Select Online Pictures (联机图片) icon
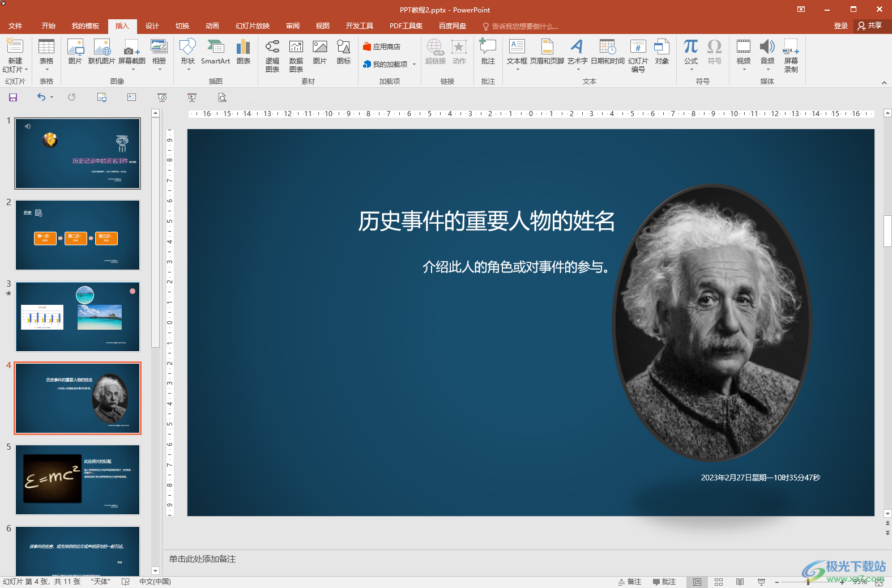The image size is (892, 588). tap(102, 52)
